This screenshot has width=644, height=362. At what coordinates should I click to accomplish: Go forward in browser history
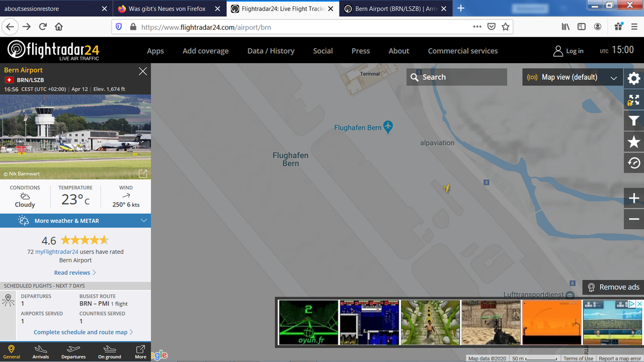tap(27, 27)
